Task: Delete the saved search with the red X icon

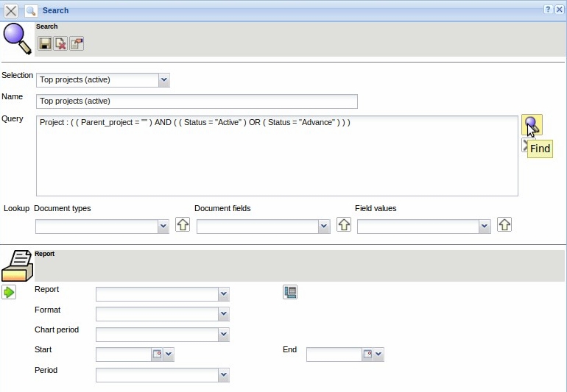Action: pos(60,44)
